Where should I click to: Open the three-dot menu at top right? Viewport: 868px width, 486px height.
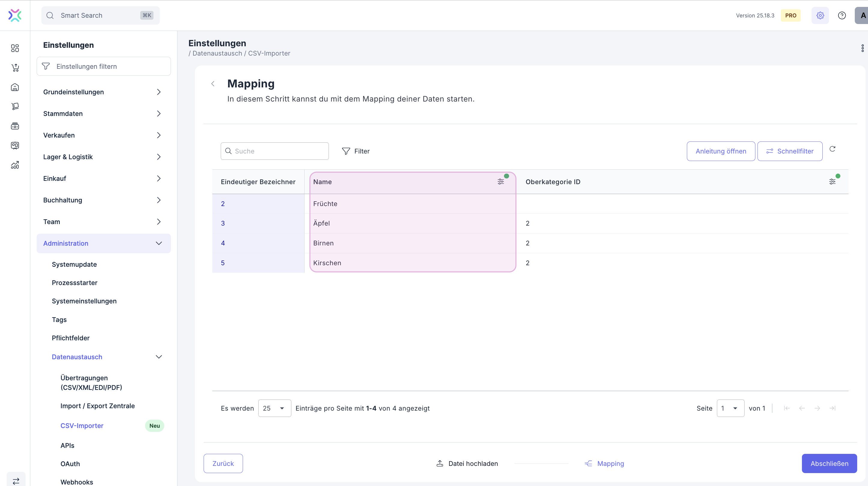click(x=862, y=48)
